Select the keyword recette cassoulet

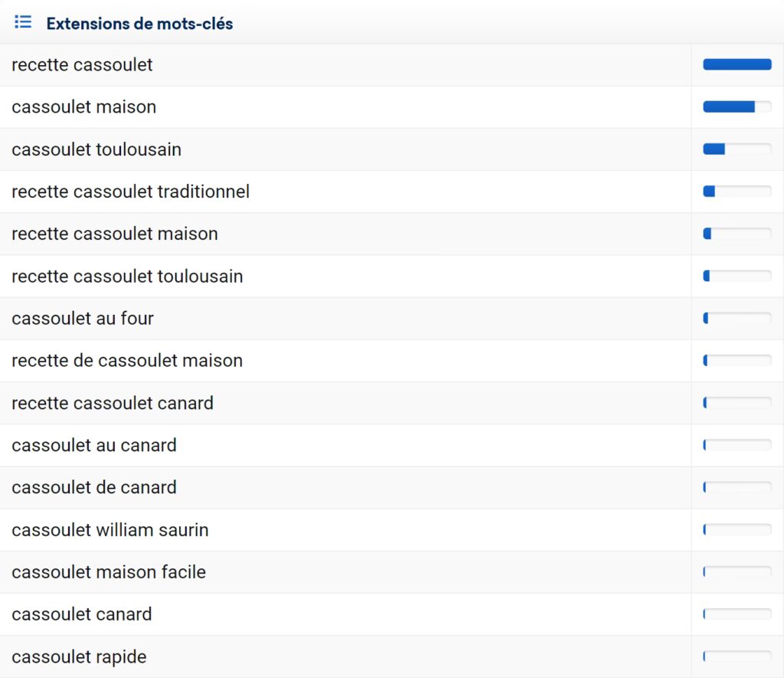82,65
